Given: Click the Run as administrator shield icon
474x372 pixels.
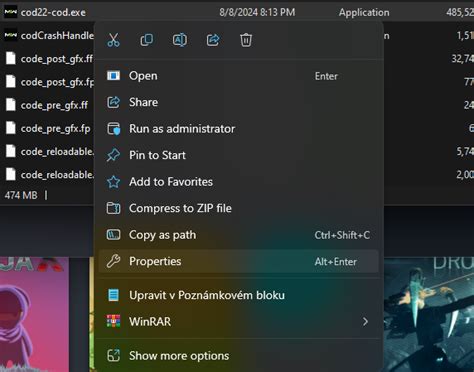Looking at the screenshot, I should (x=113, y=129).
